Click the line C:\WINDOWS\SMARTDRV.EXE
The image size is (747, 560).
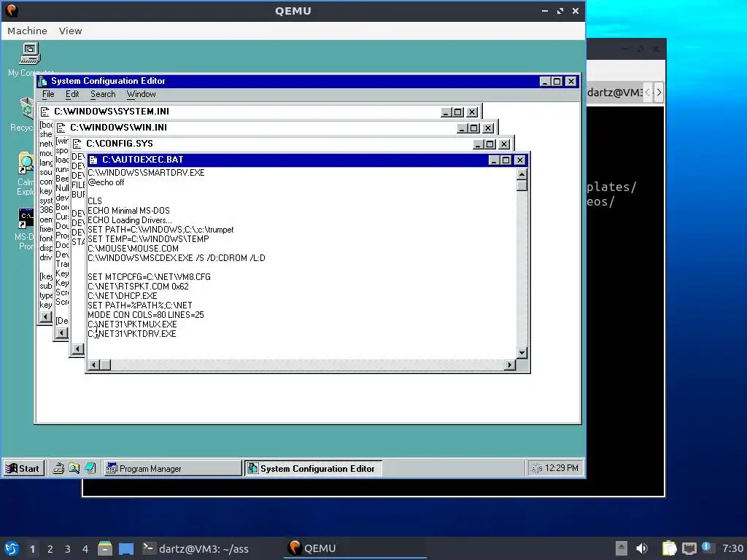pos(146,173)
